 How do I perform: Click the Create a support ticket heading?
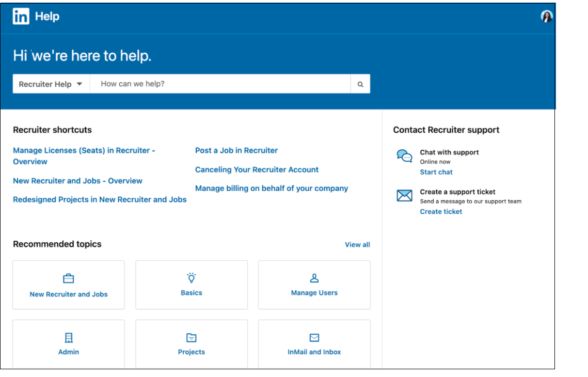(457, 192)
